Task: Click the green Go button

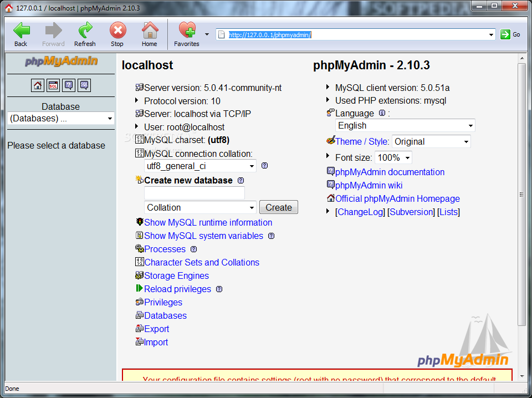Action: tap(510, 34)
